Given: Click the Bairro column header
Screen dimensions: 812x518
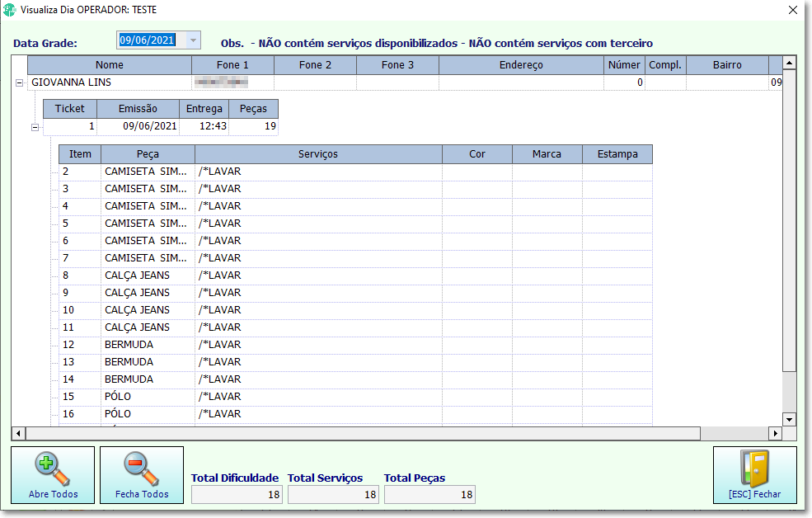Looking at the screenshot, I should pyautogui.click(x=727, y=64).
